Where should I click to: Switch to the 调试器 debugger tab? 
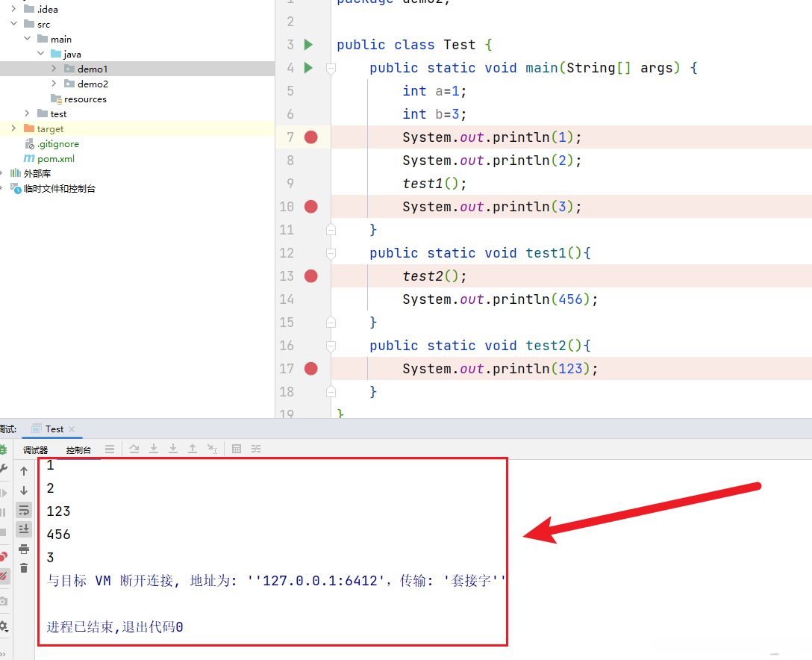[x=35, y=449]
